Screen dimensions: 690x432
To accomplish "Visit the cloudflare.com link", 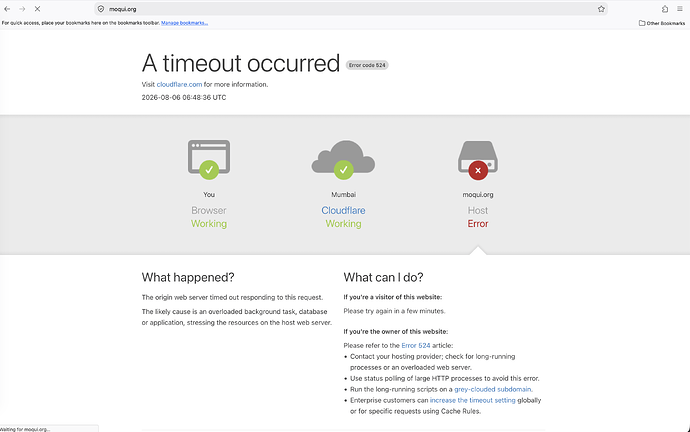I will 179,84.
